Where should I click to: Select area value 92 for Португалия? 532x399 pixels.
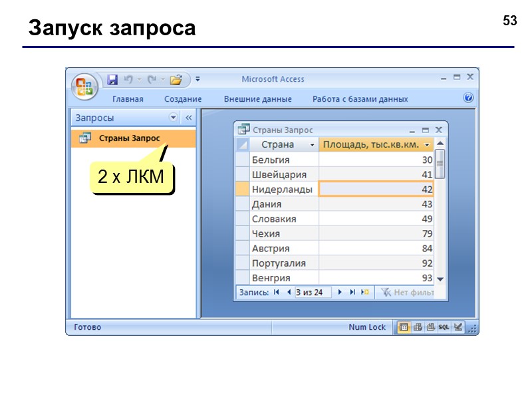pyautogui.click(x=376, y=263)
